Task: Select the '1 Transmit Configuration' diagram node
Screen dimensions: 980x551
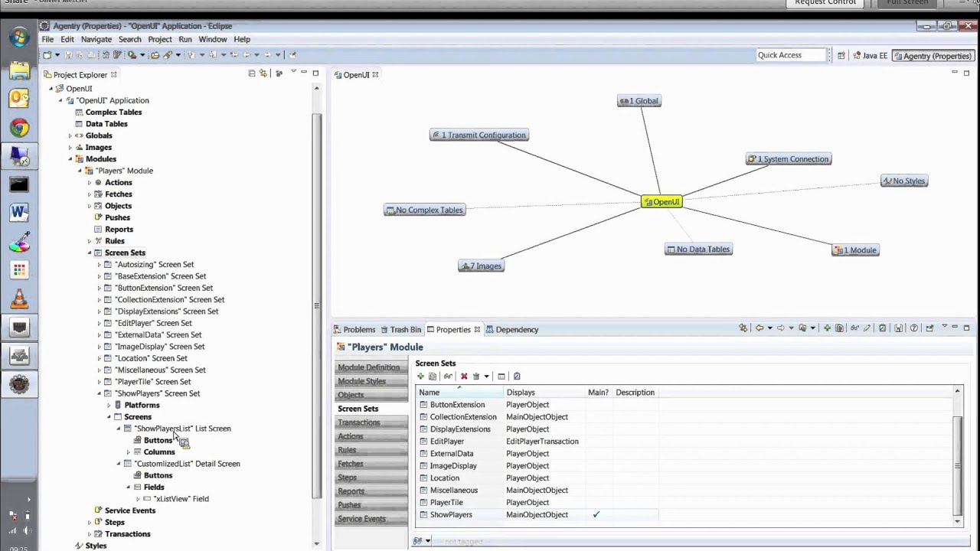Action: point(479,135)
